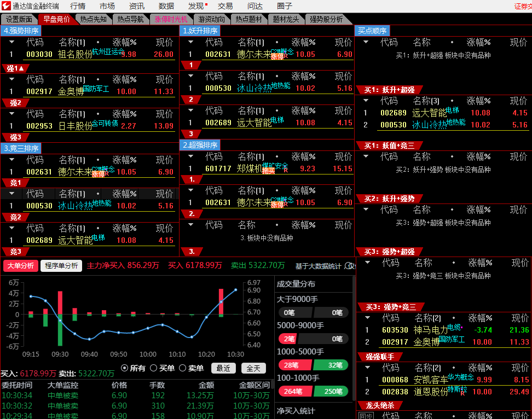Click the 买点顺序 panel header
532x419 pixels.
tap(372, 31)
